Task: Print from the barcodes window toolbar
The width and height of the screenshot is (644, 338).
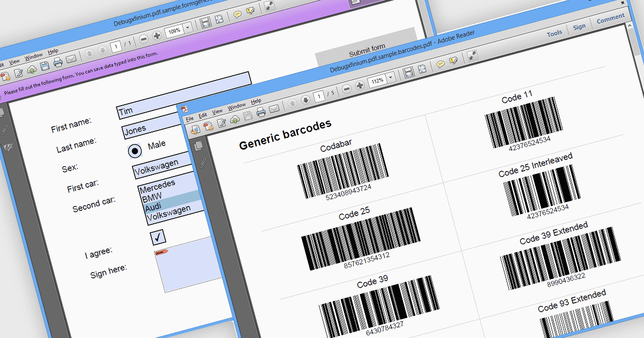Action: pyautogui.click(x=261, y=112)
